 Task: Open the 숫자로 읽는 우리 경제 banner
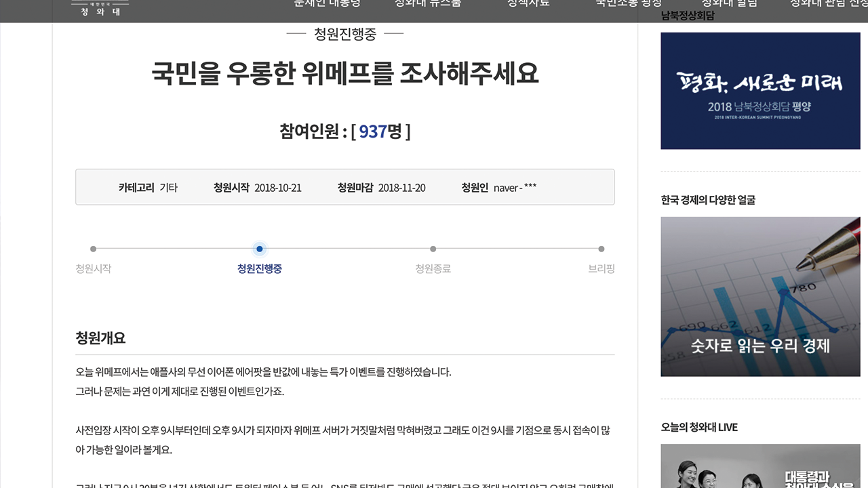(760, 297)
